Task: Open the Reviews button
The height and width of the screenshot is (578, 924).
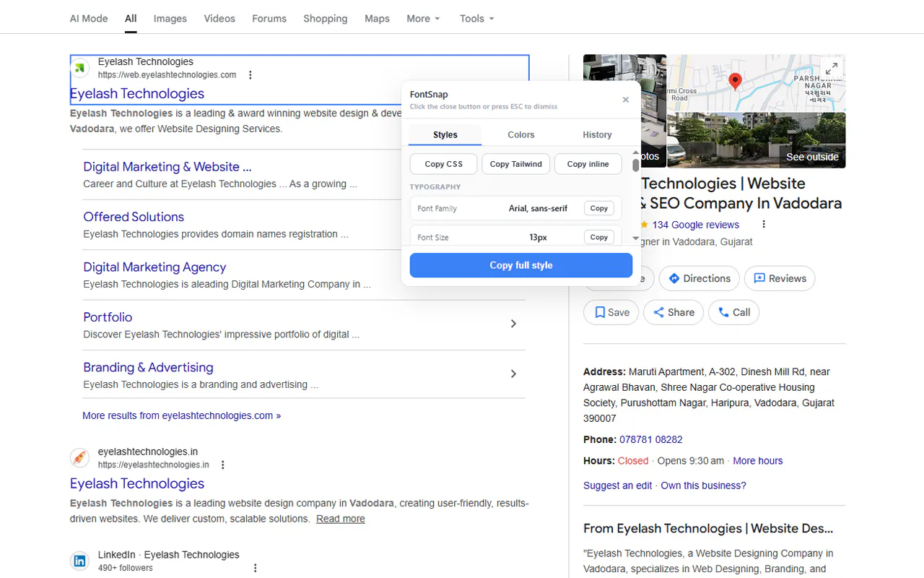Action: coord(780,278)
